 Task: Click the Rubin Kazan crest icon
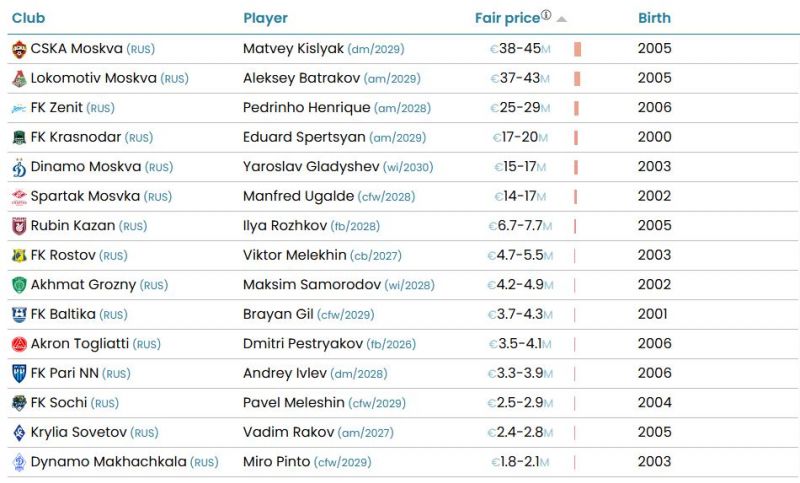19,226
